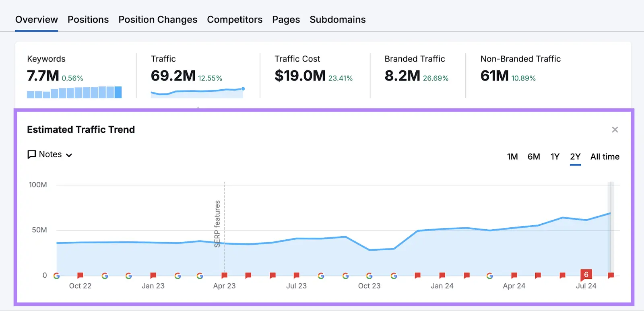644x311 pixels.
Task: Click the Google icon below Oct 23
Action: 369,276
